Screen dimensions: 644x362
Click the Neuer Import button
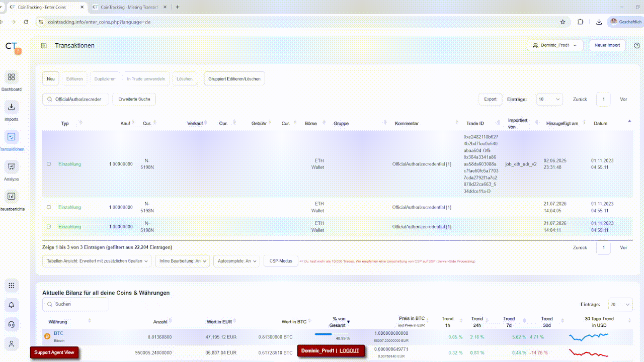(x=607, y=45)
